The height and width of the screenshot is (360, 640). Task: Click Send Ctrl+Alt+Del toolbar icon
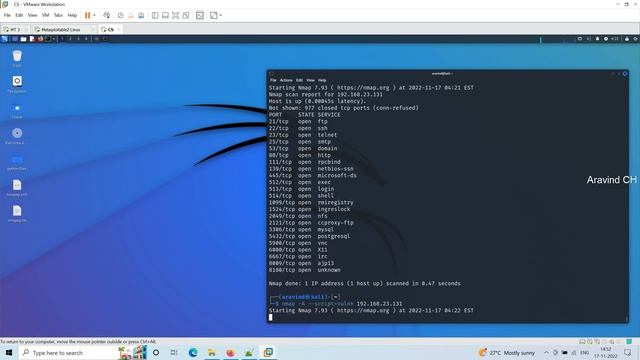107,16
